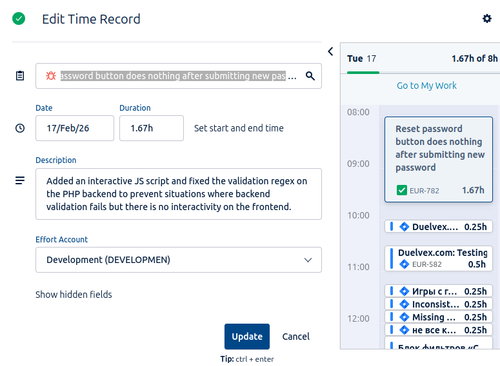The image size is (500, 366).
Task: Click the EUR-782 issue key
Action: coord(424,191)
